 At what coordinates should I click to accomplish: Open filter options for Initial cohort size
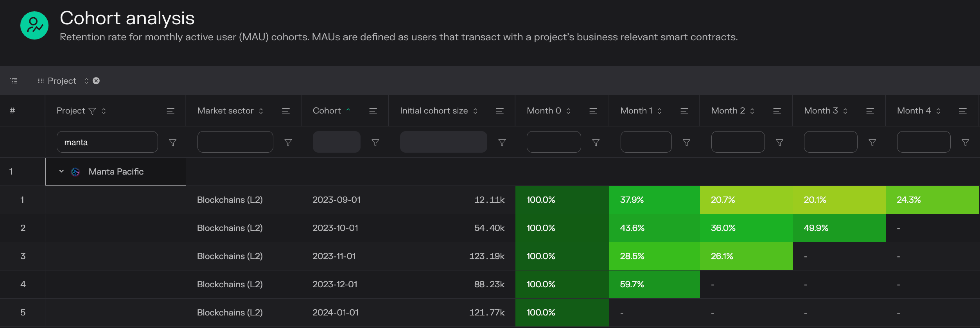click(x=502, y=142)
